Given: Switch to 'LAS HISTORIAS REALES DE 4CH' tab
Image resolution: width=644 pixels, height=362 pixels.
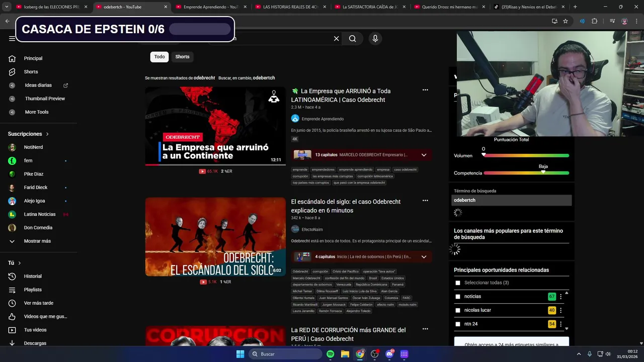Looking at the screenshot, I should tap(290, 7).
